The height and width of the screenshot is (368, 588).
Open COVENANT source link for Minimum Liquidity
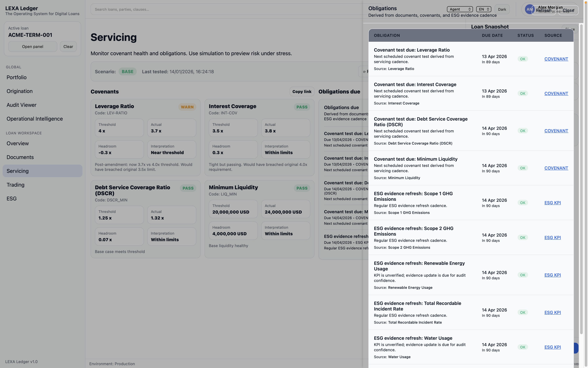tap(556, 168)
